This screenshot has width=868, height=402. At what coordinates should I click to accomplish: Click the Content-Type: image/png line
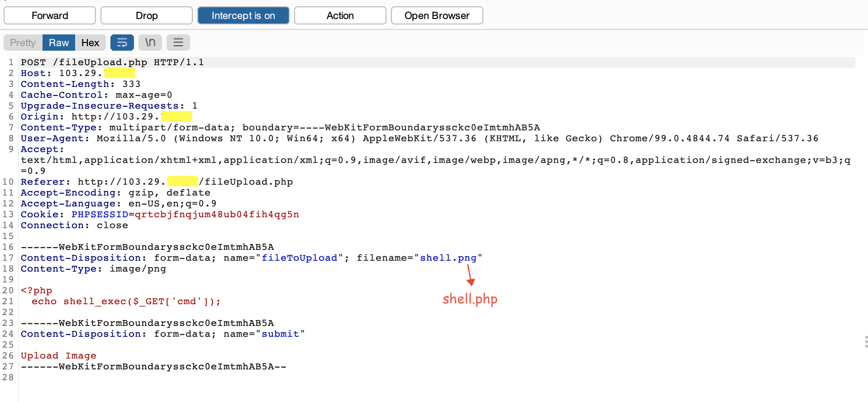pos(93,268)
